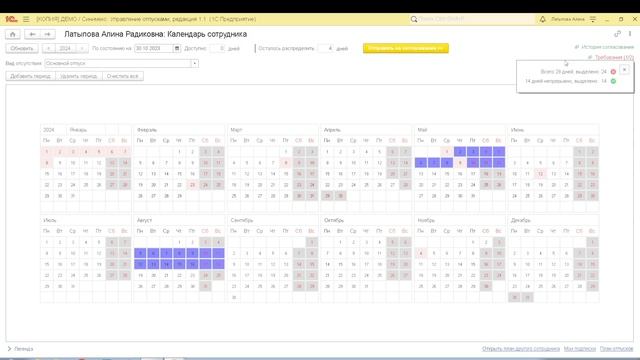Select July 1 in the calendar
640x360 pixels.
(x=47, y=242)
